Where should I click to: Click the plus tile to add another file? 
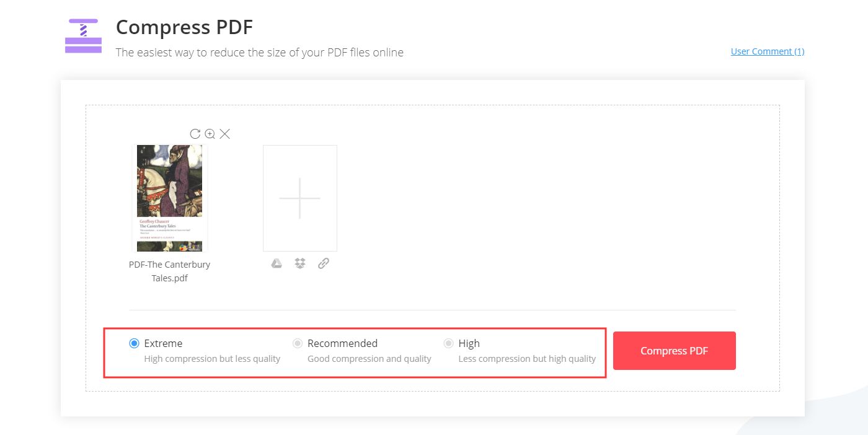(x=300, y=198)
